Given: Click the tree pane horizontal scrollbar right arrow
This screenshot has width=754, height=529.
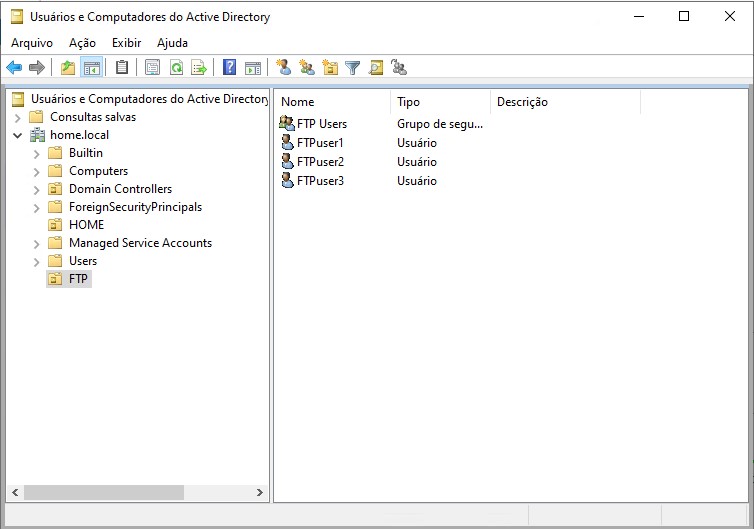Looking at the screenshot, I should tap(261, 493).
